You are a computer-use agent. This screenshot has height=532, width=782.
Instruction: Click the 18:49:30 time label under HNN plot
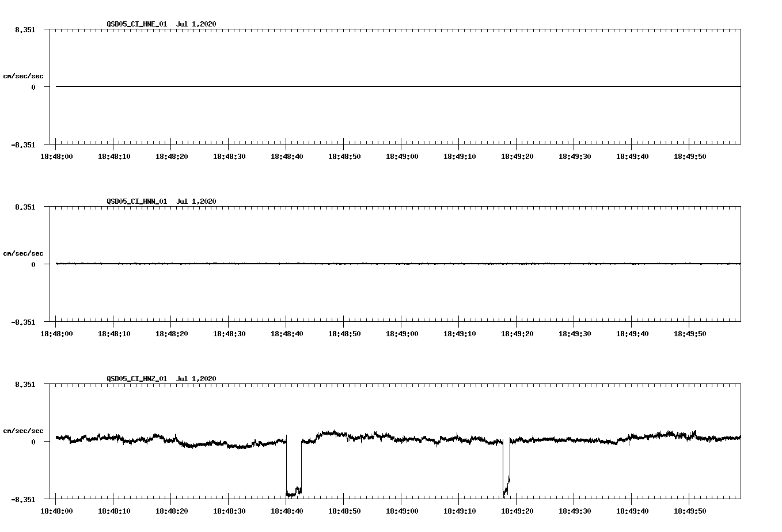[575, 334]
